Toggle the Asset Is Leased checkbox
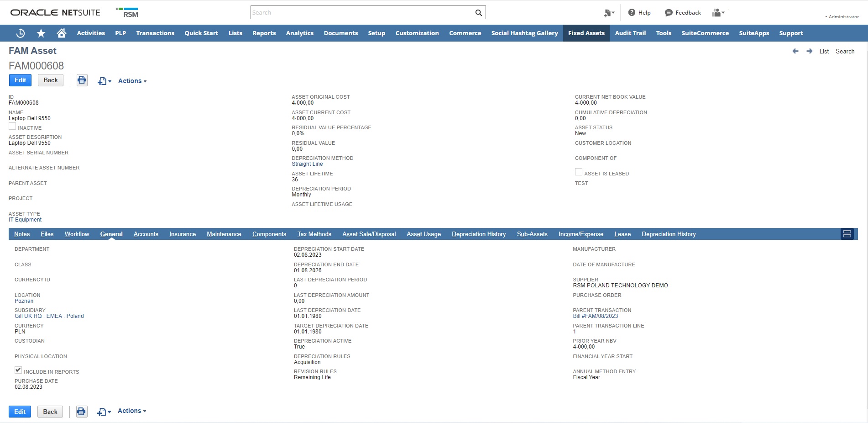Image resolution: width=868 pixels, height=423 pixels. pos(579,172)
